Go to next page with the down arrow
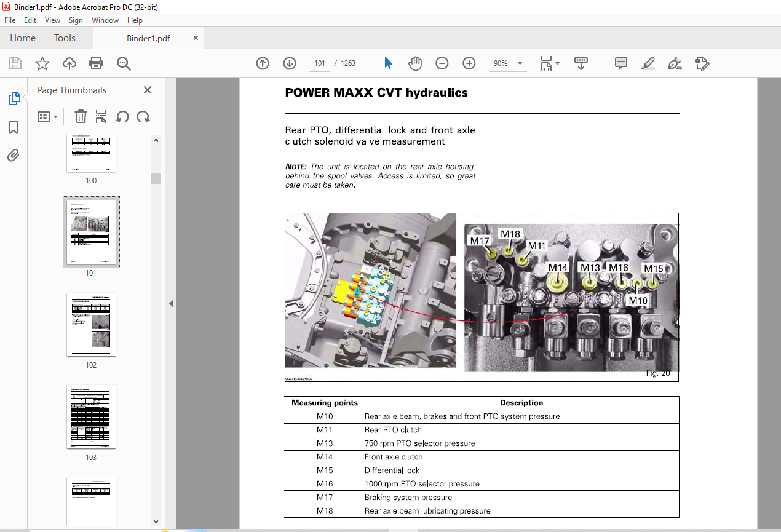The image size is (781, 532). click(290, 63)
